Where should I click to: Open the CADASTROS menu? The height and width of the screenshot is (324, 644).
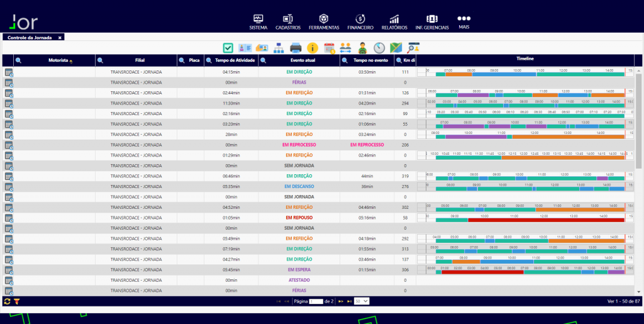point(288,22)
